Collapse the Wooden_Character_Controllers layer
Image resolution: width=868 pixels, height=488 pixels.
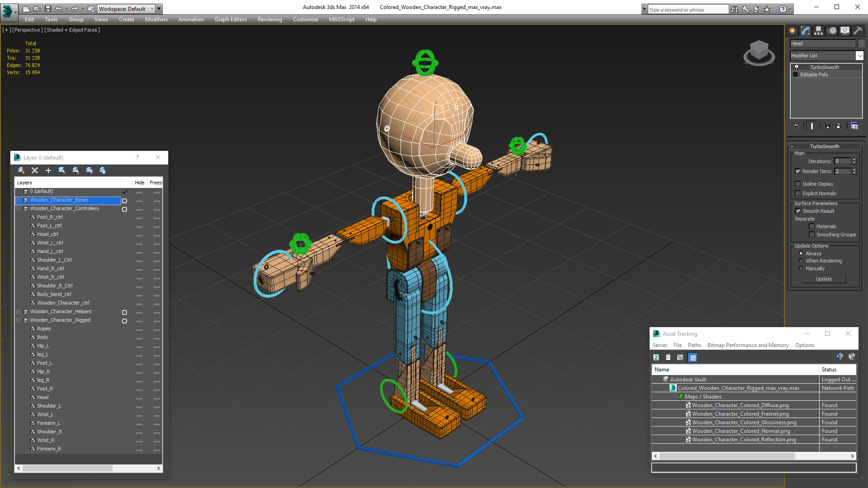pos(19,209)
